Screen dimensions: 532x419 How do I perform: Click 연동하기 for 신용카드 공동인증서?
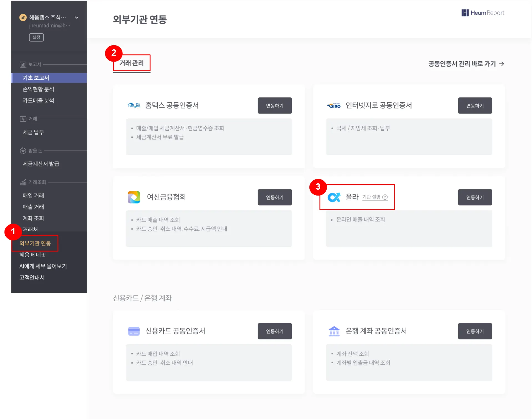point(275,331)
